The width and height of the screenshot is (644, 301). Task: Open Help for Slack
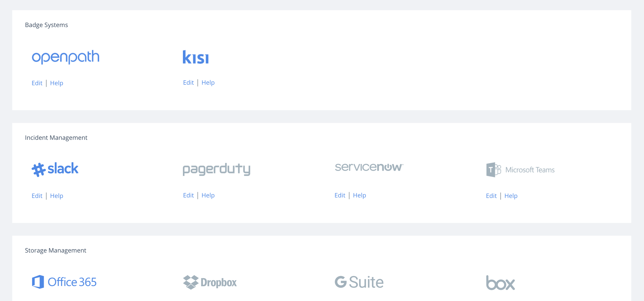(x=57, y=196)
